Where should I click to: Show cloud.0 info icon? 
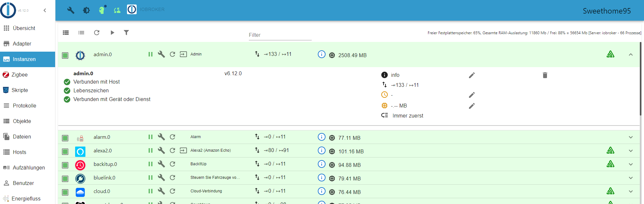(x=321, y=191)
